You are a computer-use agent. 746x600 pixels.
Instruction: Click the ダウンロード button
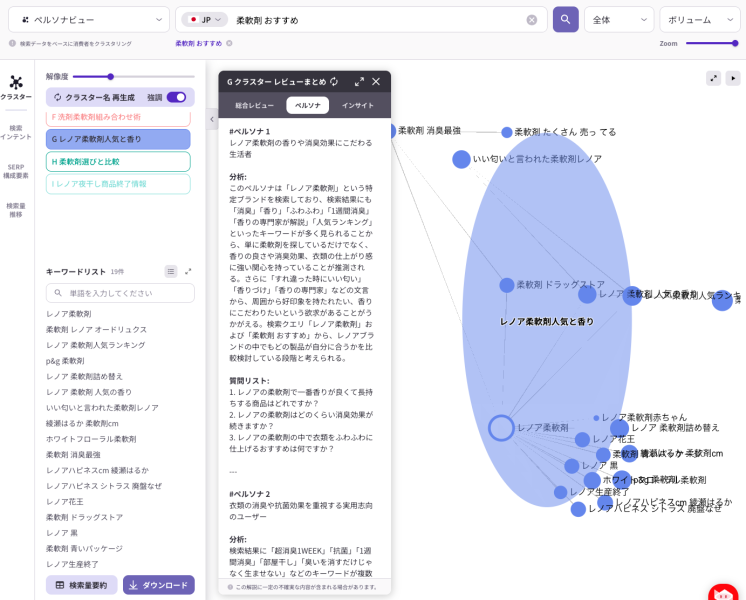pyautogui.click(x=158, y=585)
